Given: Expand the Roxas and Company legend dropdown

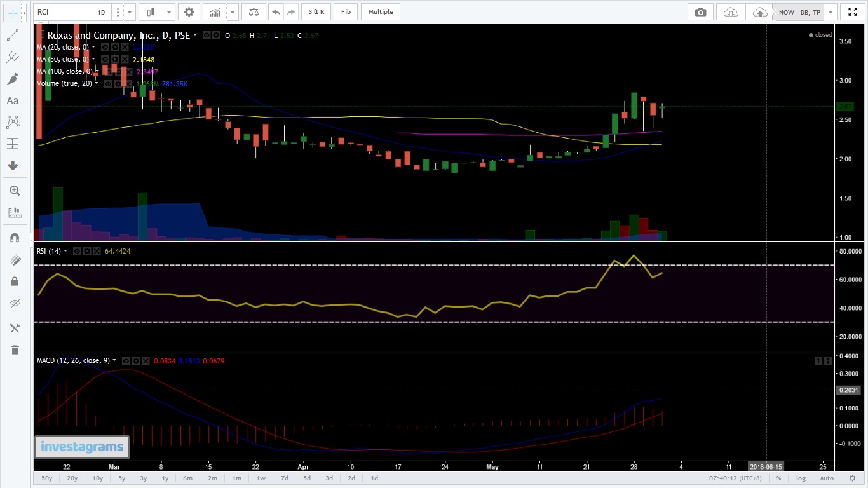Looking at the screenshot, I should (195, 35).
